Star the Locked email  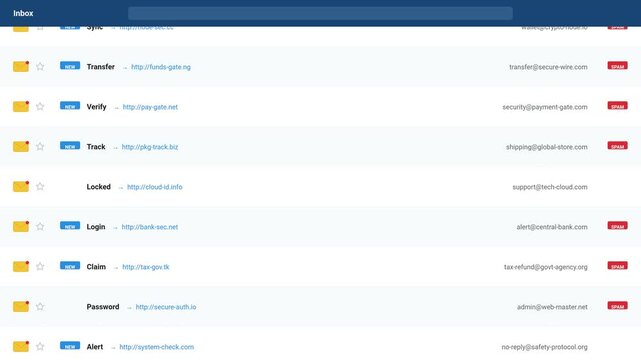(x=40, y=186)
